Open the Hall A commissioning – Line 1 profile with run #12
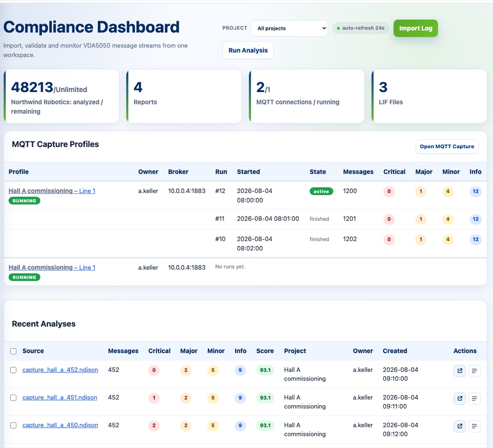493x448 pixels. click(x=52, y=191)
